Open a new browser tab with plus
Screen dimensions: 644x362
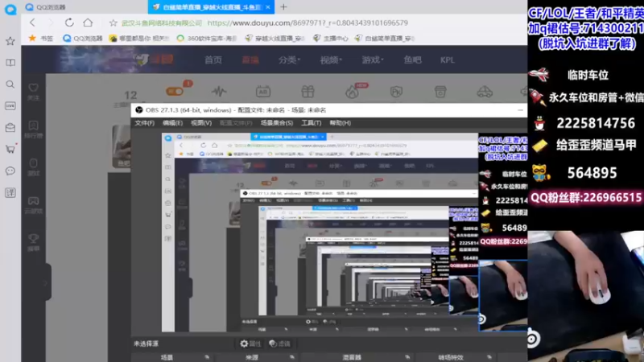click(283, 7)
